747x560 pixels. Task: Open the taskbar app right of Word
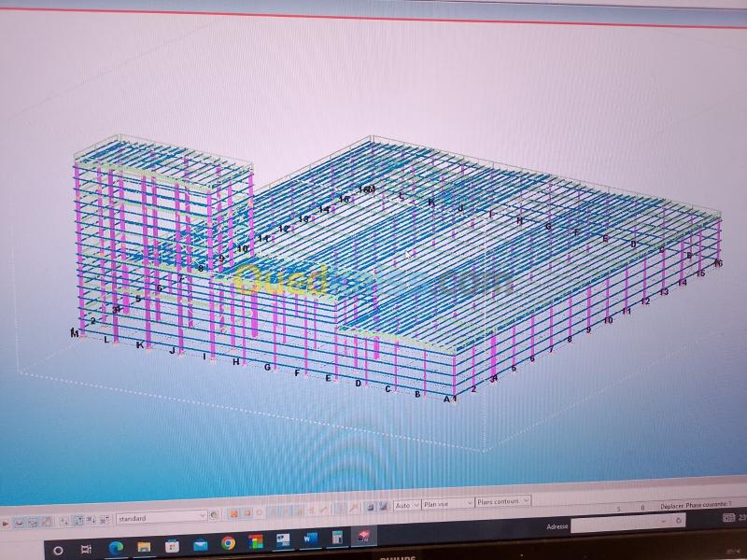(x=338, y=539)
